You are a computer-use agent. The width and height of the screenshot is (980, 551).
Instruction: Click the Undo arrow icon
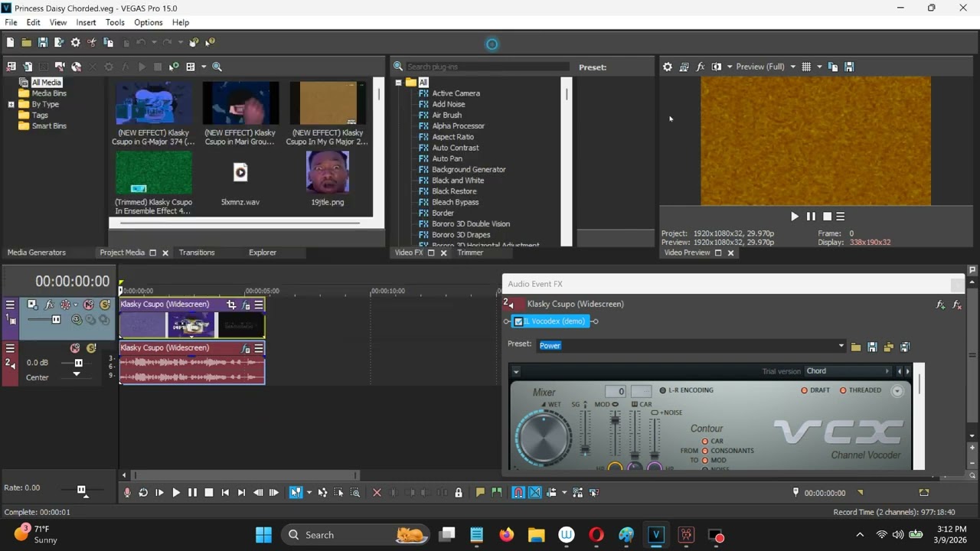(142, 43)
